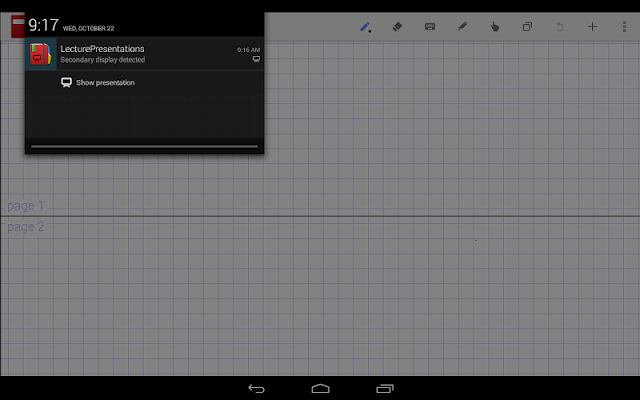Add a new page with plus icon
The height and width of the screenshot is (400, 640).
[x=592, y=27]
